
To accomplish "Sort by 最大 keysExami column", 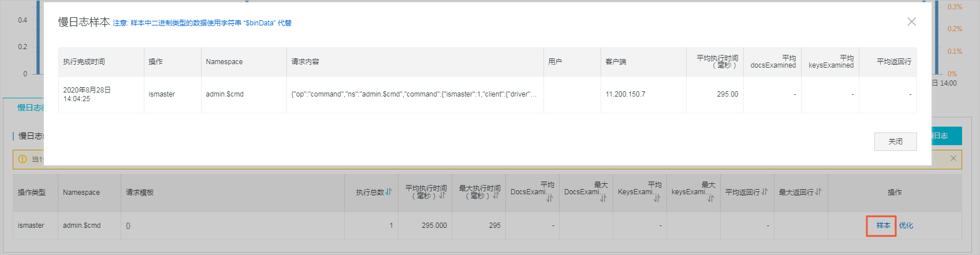I will point(711,198).
